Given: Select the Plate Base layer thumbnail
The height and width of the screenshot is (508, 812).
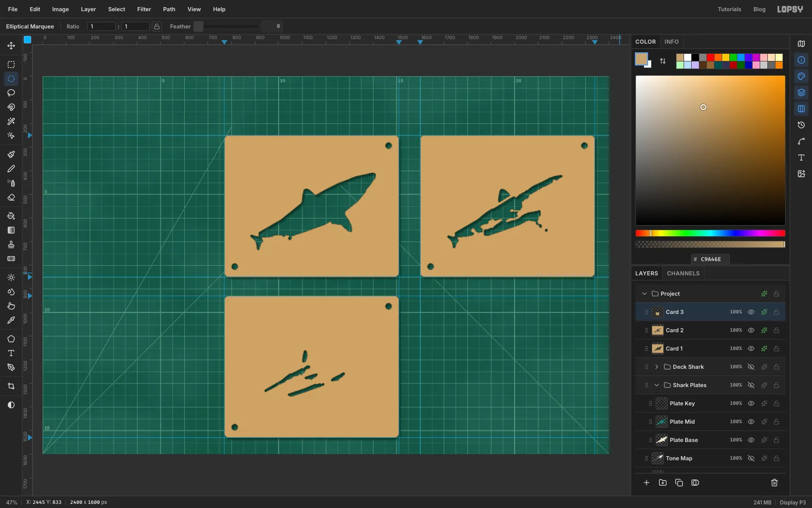Looking at the screenshot, I should coord(662,440).
